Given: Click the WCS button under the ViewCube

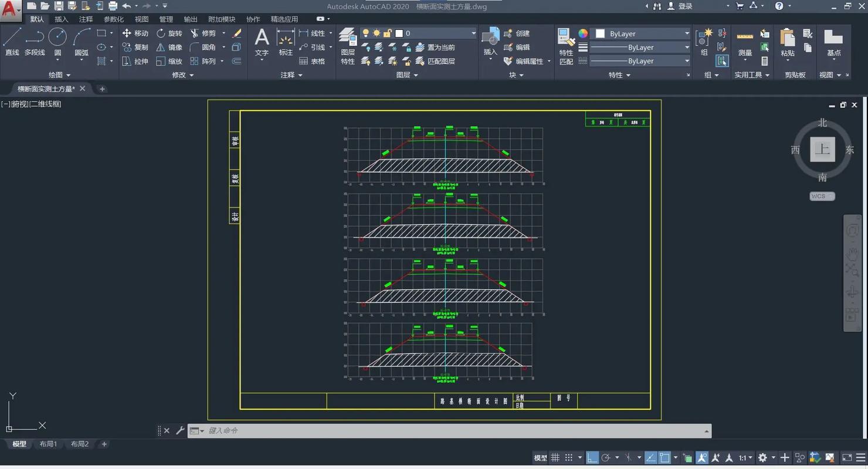Looking at the screenshot, I should (822, 196).
